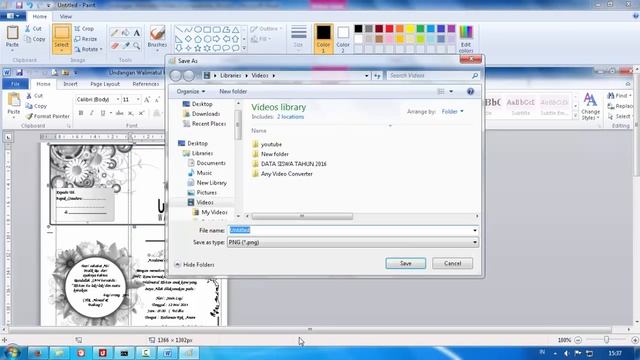
Task: Select the Any Video Converter folder
Action: coord(282,174)
